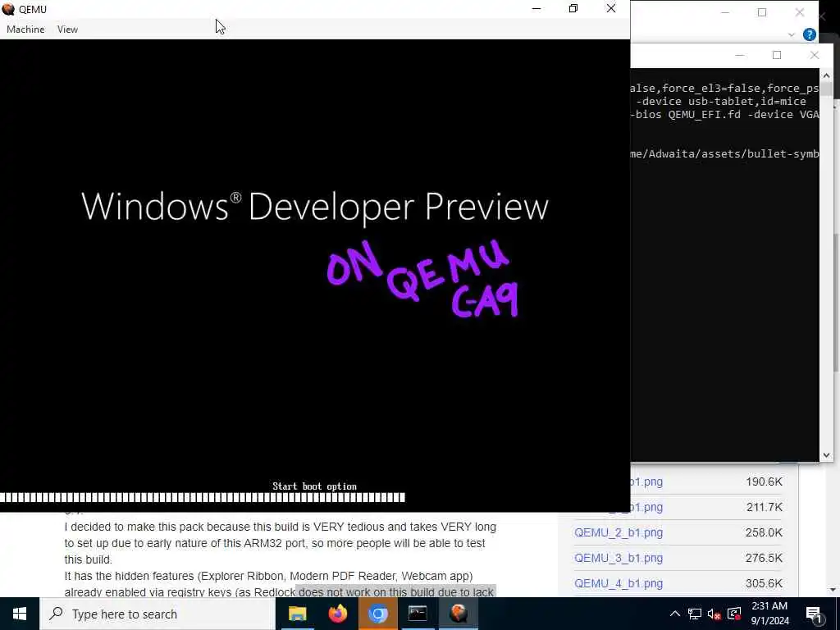Switch to the command prompt taskbar icon
Viewport: 840px width, 630px height.
[x=418, y=614]
